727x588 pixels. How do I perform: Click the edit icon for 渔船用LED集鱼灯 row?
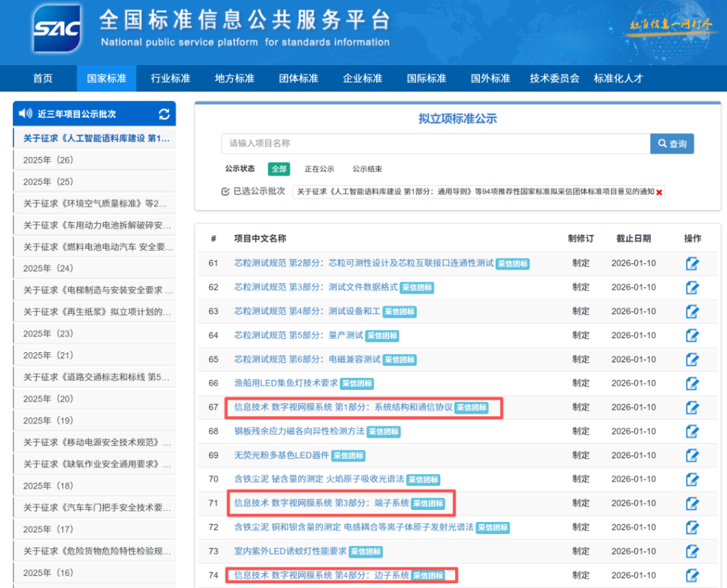click(x=692, y=383)
